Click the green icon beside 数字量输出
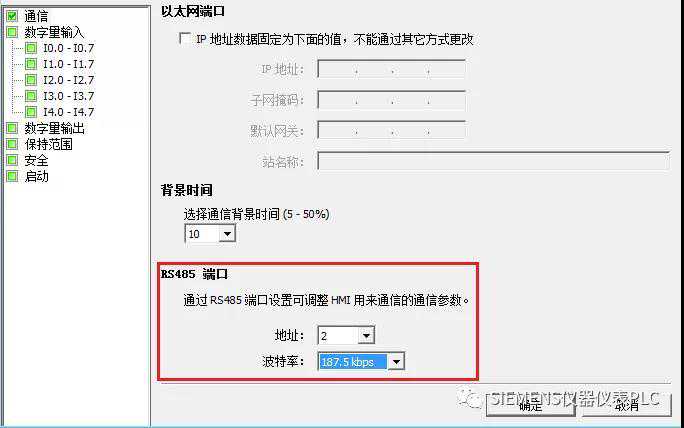 (x=12, y=128)
